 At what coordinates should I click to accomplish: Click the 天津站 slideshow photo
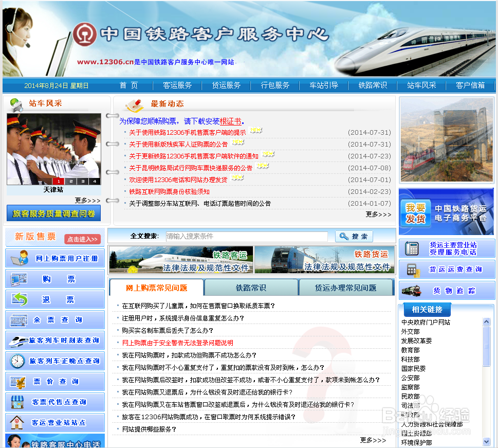point(53,149)
